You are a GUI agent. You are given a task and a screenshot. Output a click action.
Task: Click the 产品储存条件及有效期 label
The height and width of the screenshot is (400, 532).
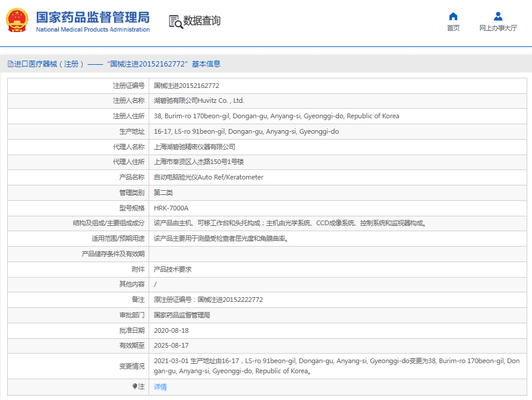pos(113,254)
